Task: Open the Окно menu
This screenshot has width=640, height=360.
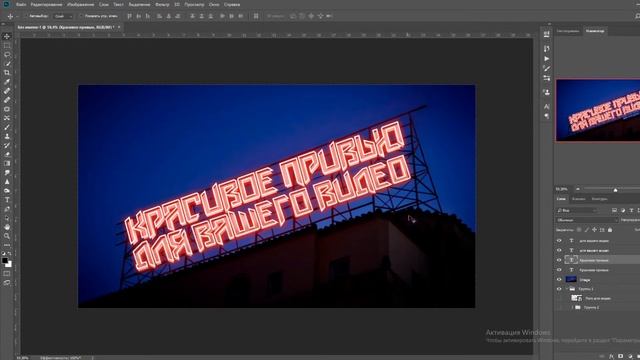Action: pyautogui.click(x=214, y=4)
